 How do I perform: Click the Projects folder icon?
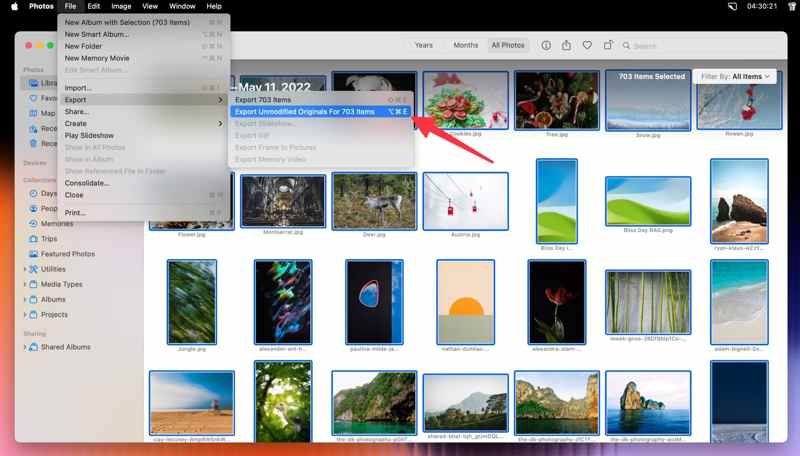click(33, 315)
